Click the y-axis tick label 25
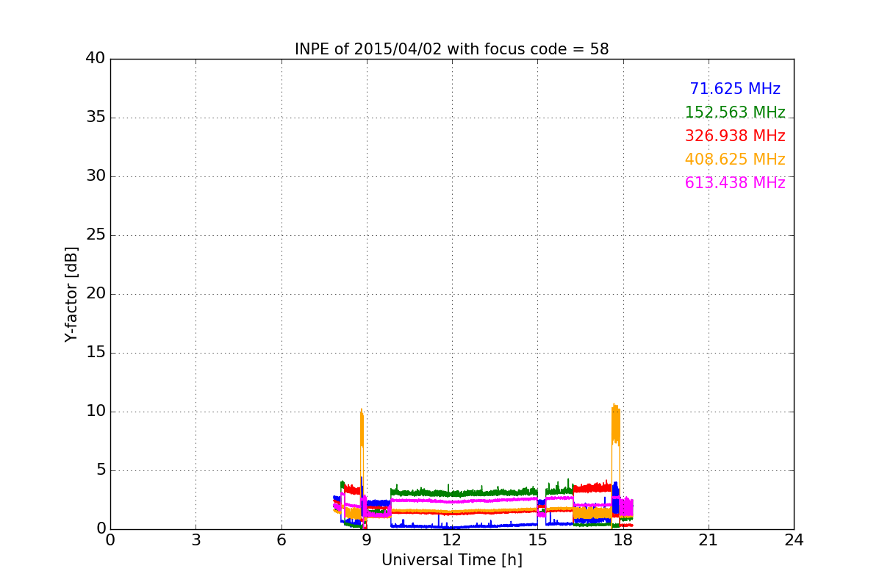The height and width of the screenshot is (588, 882). (96, 235)
